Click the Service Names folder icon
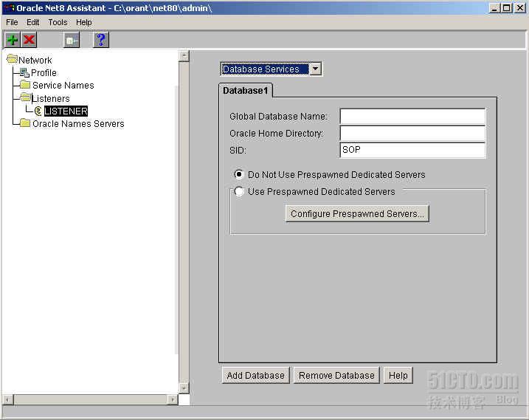Viewport: 529px width, 420px height. pos(25,85)
